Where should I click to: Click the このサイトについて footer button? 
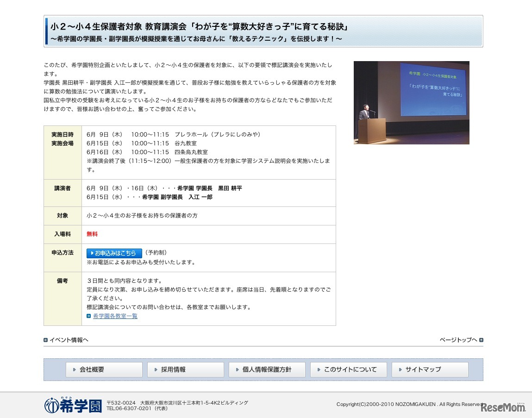coord(348,369)
